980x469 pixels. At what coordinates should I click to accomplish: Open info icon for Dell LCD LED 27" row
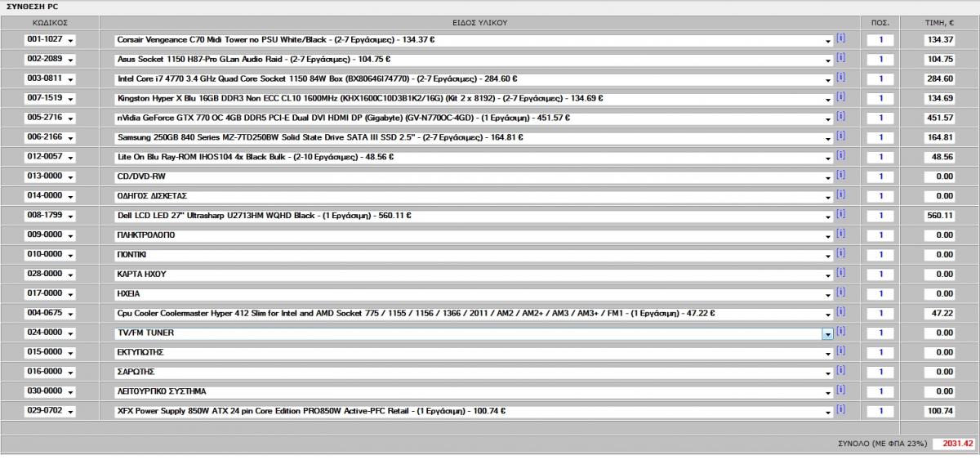pos(841,215)
